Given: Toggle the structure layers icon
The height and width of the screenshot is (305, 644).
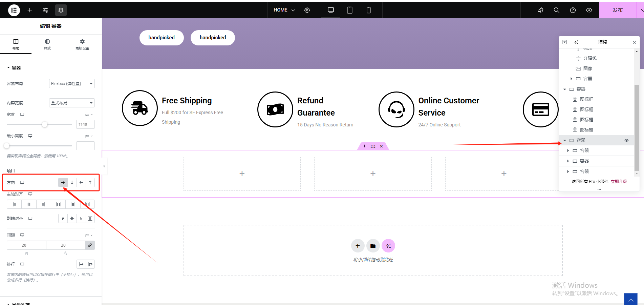Looking at the screenshot, I should pos(61,10).
